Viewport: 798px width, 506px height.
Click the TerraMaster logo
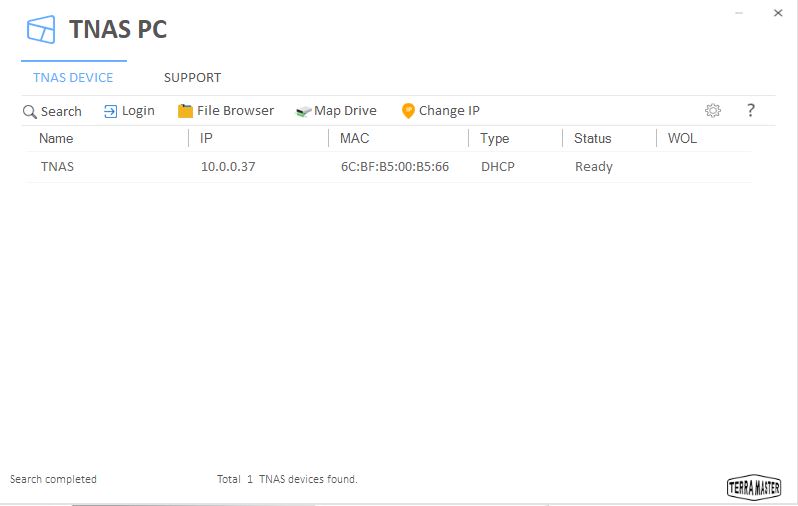[x=754, y=488]
